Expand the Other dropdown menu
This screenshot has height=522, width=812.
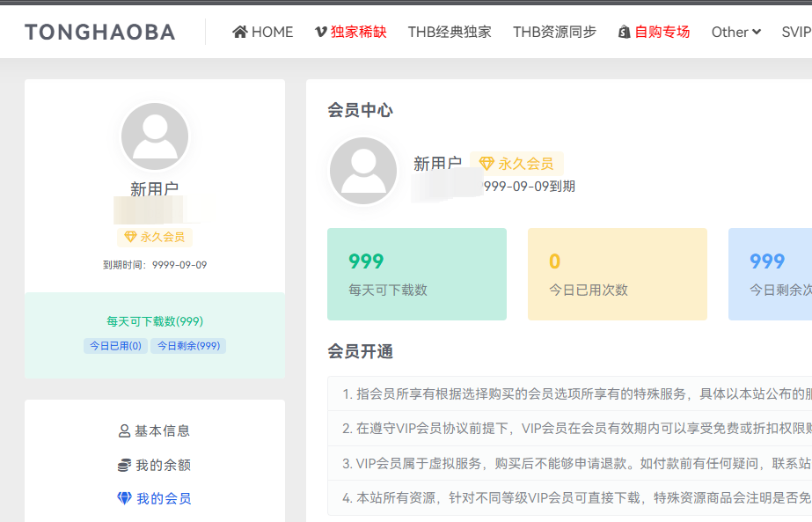tap(735, 33)
